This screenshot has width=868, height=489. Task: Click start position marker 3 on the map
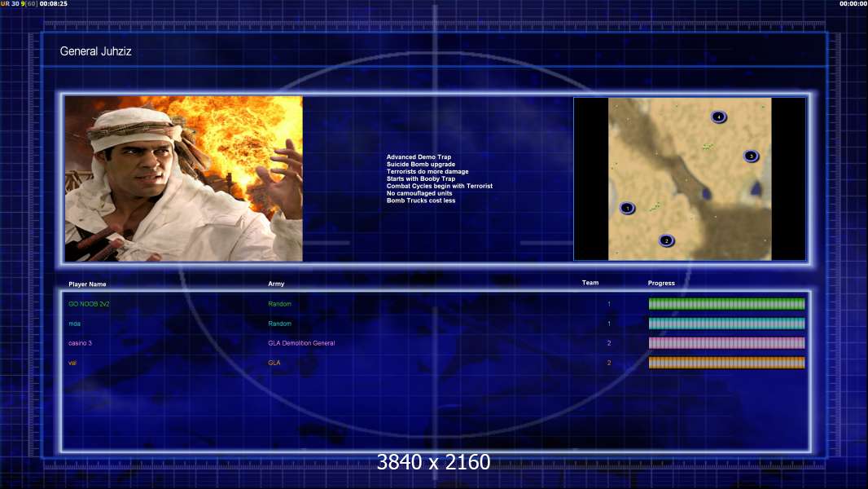click(x=752, y=156)
